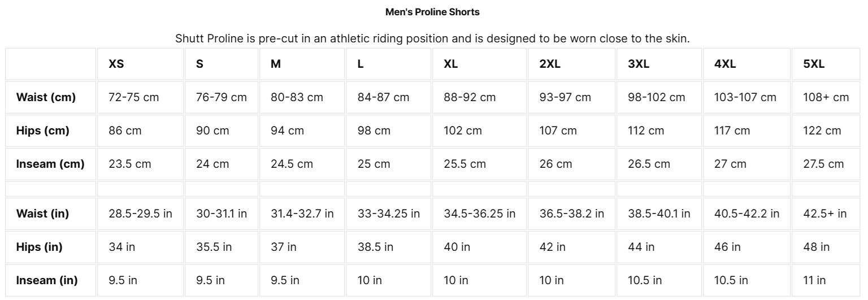Click the Men's Proline Shorts title
The width and height of the screenshot is (868, 300).
coord(432,12)
